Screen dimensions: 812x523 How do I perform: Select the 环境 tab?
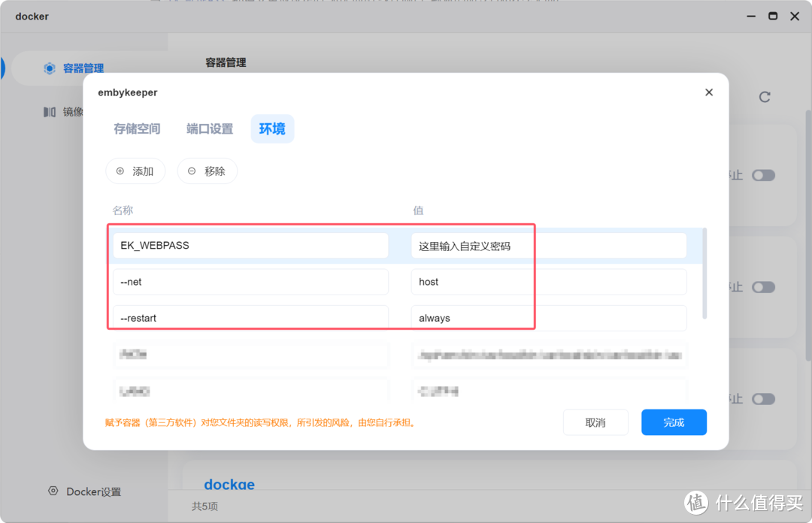(271, 128)
